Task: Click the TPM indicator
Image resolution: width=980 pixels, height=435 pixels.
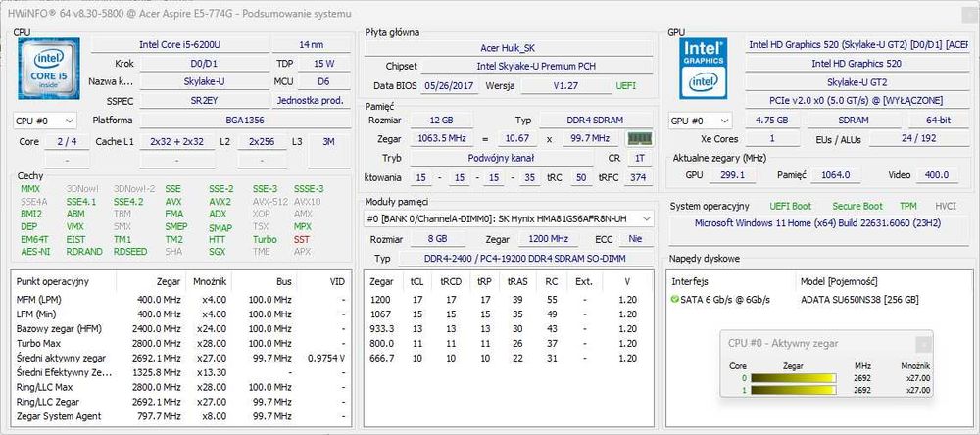Action: pos(908,206)
